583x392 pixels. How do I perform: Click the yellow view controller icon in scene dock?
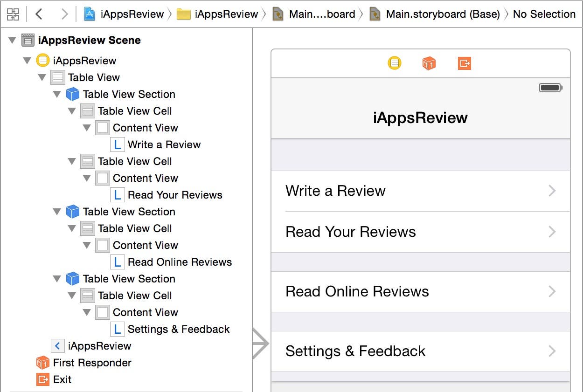[395, 63]
